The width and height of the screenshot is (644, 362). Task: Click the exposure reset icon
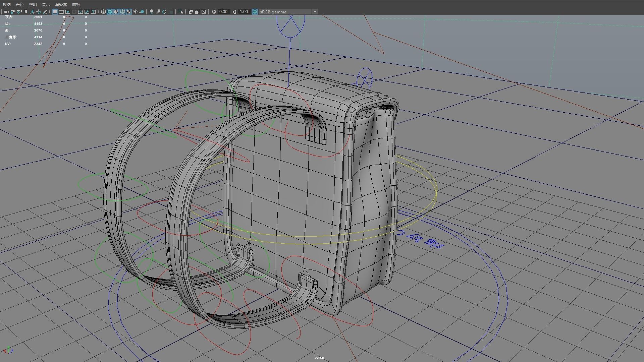coord(214,12)
